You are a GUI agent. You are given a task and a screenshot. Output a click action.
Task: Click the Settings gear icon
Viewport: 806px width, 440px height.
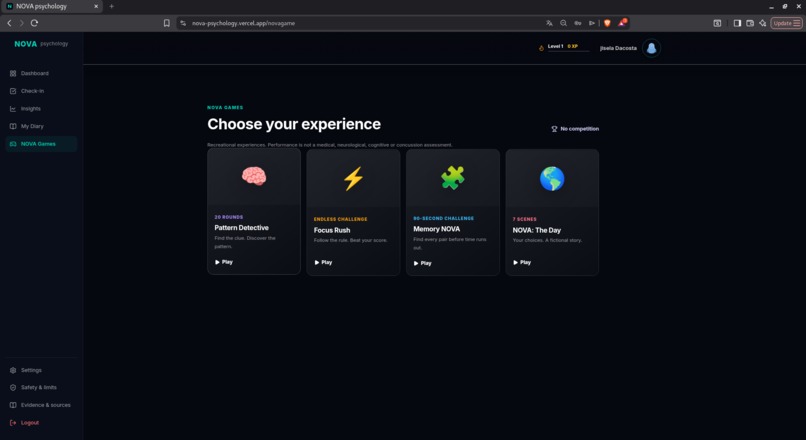coord(13,370)
